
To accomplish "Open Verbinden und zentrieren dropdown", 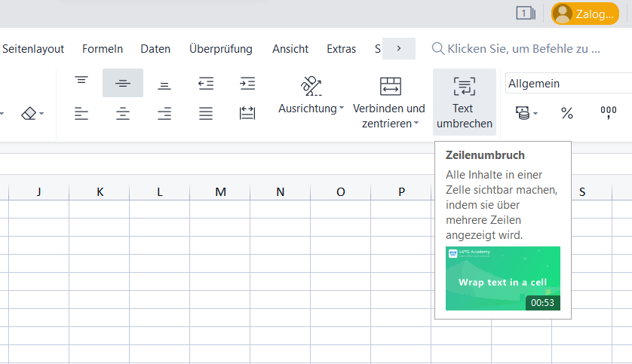I will click(x=389, y=116).
